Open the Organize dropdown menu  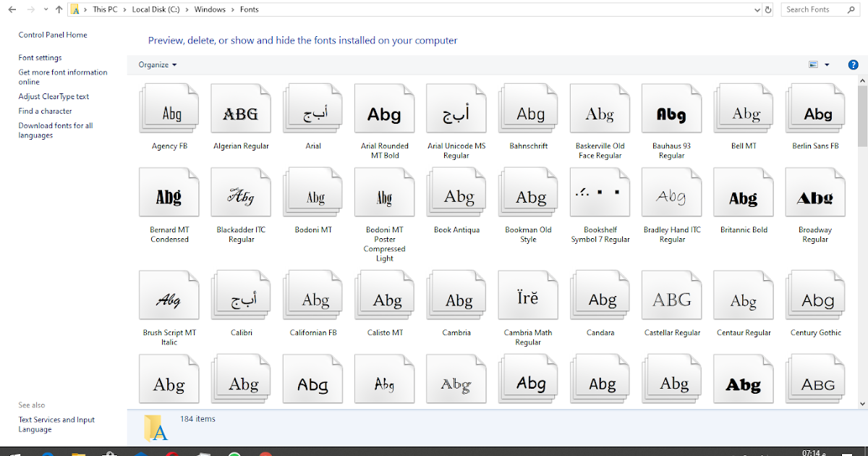click(158, 64)
